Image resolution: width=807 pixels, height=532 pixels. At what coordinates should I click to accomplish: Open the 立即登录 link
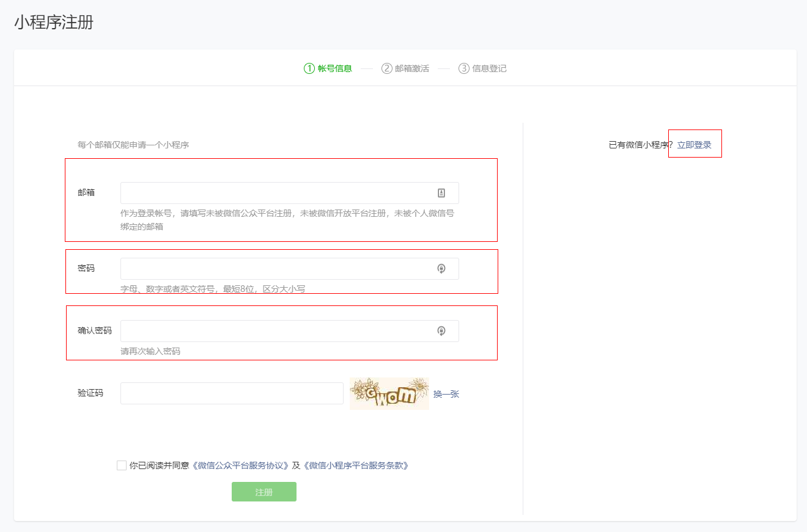click(694, 145)
